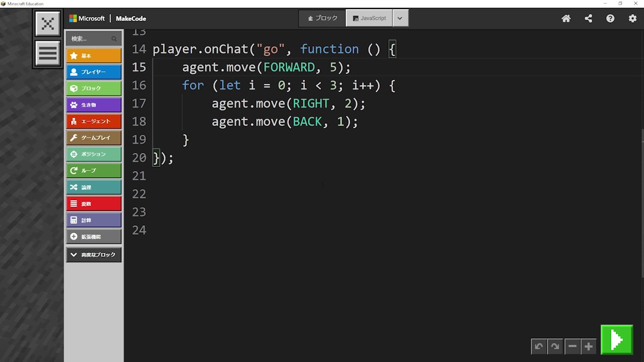The height and width of the screenshot is (362, 644).
Task: Click the editor vertical scrollbar
Action: pyautogui.click(x=642, y=201)
